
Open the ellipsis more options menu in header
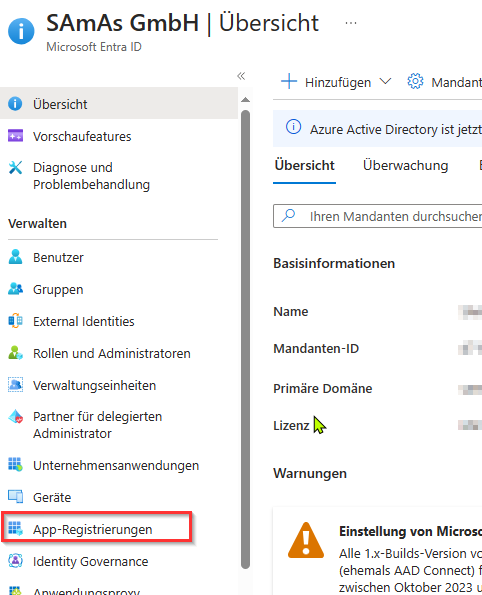click(x=351, y=23)
